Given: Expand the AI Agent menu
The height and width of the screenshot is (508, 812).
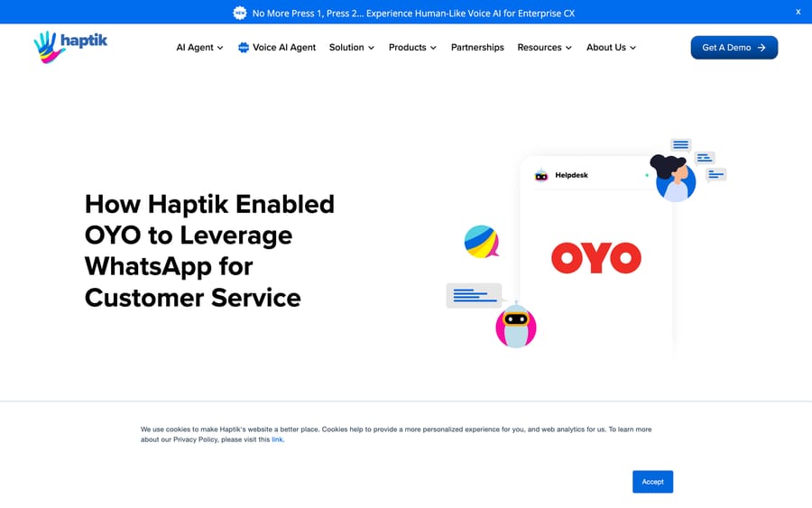Looking at the screenshot, I should click(200, 47).
